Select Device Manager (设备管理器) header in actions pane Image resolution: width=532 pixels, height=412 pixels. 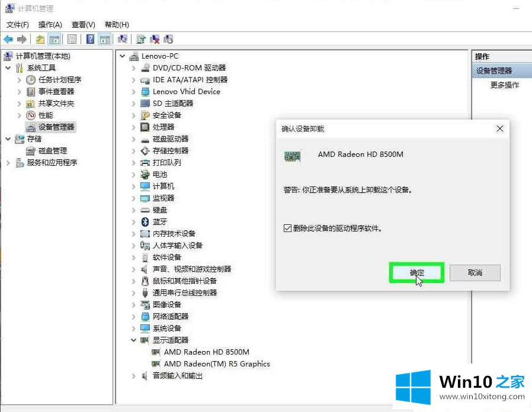pyautogui.click(x=502, y=71)
